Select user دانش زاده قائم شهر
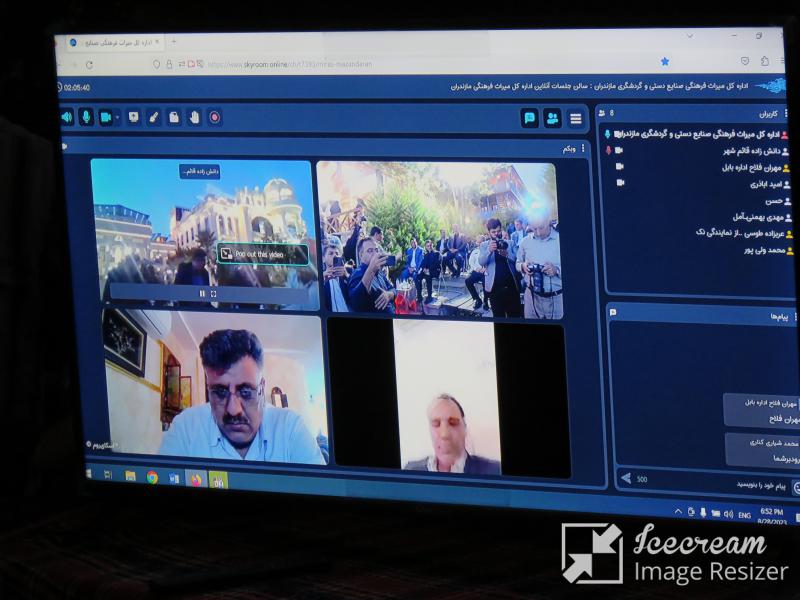Screen dimensions: 800x600 coord(751,151)
